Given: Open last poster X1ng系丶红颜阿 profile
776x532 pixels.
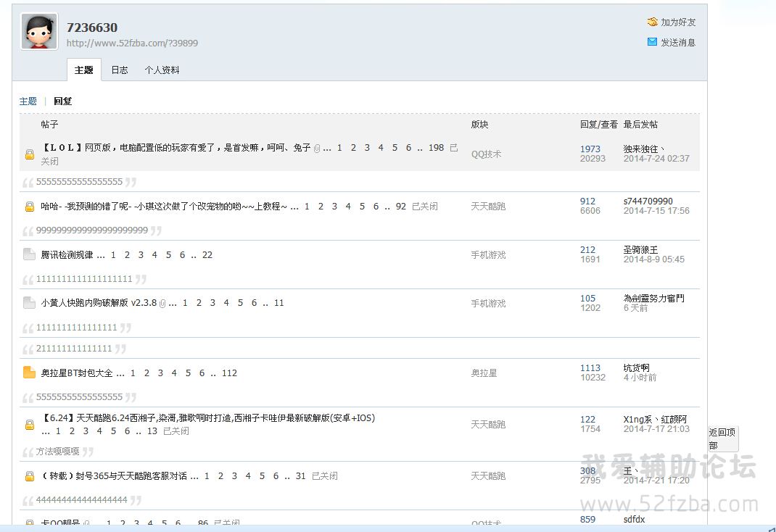Looking at the screenshot, I should coord(655,419).
